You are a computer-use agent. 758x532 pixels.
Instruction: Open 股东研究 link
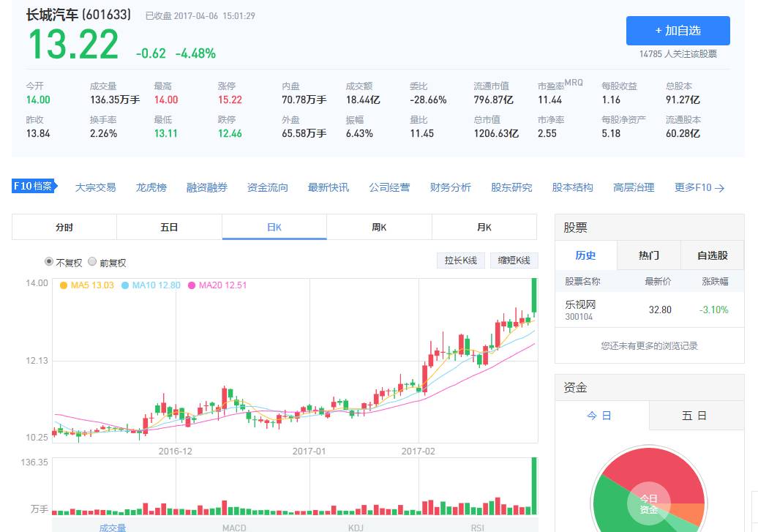tap(511, 187)
